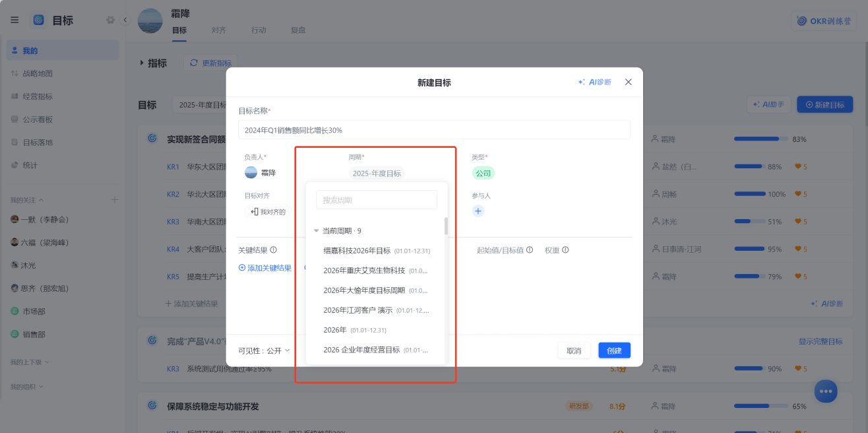This screenshot has height=433, width=868.
Task: Open 公示看板 from the sidebar
Action: 63,119
